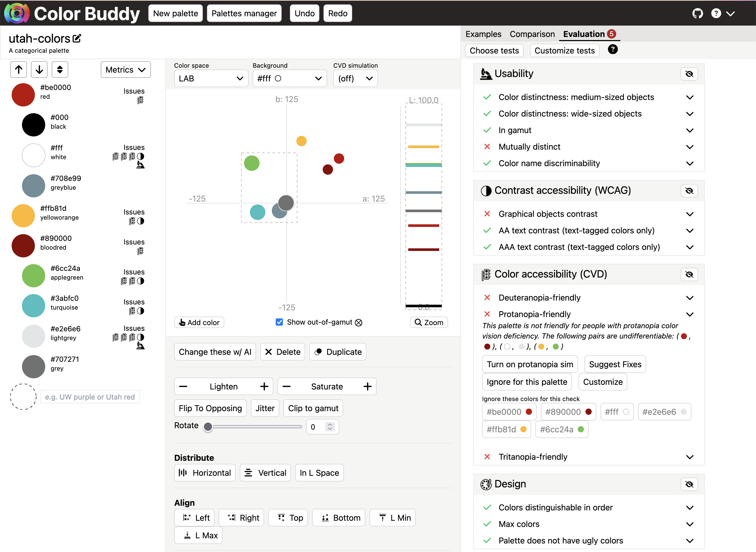Click the new color name input field
Image resolution: width=756 pixels, height=552 pixels.
(90, 397)
